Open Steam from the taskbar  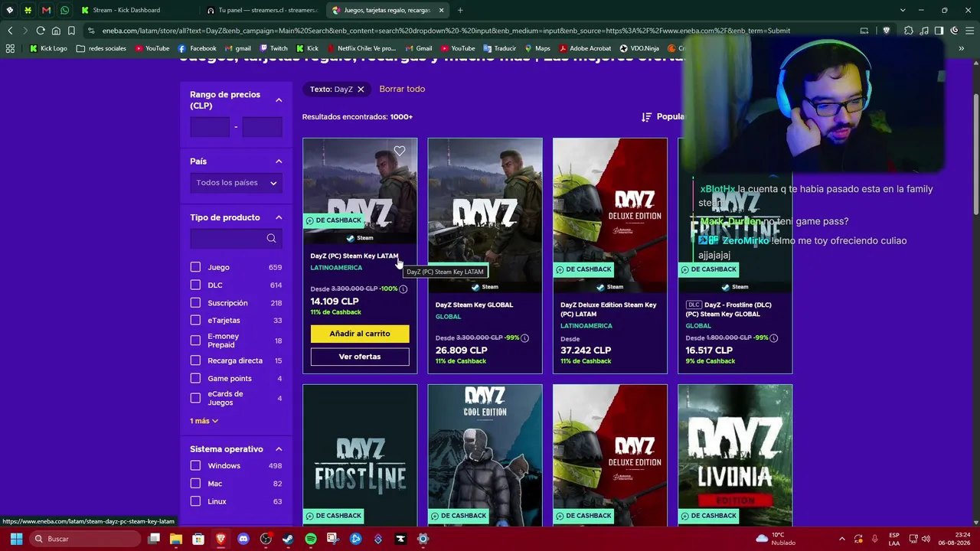288,539
